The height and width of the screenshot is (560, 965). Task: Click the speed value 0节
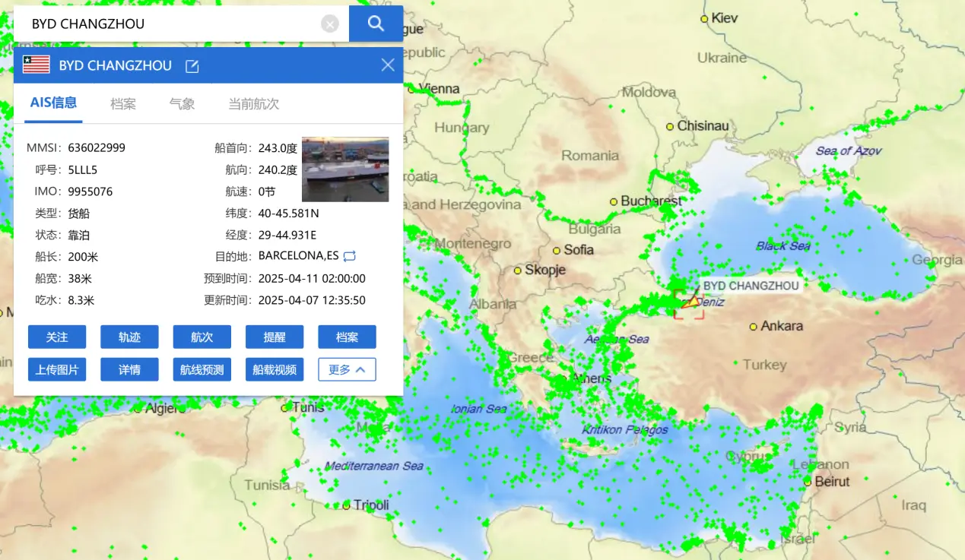[267, 191]
